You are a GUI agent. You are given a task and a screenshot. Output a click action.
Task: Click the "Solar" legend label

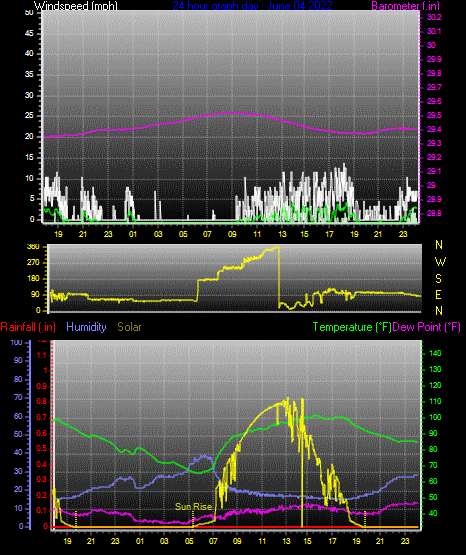(x=129, y=327)
